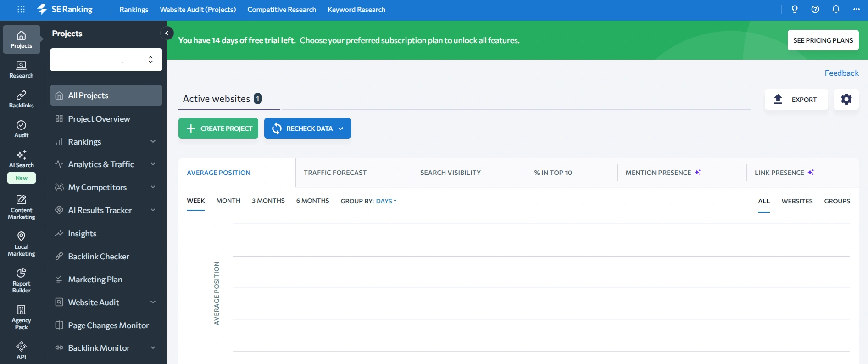
Task: Set chart range to 3 Months
Action: [x=268, y=201]
